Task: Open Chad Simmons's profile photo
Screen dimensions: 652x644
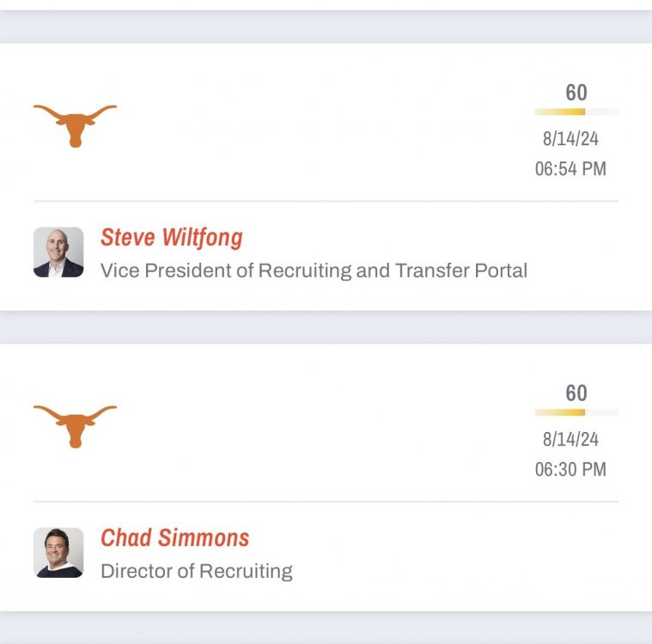Action: [58, 552]
